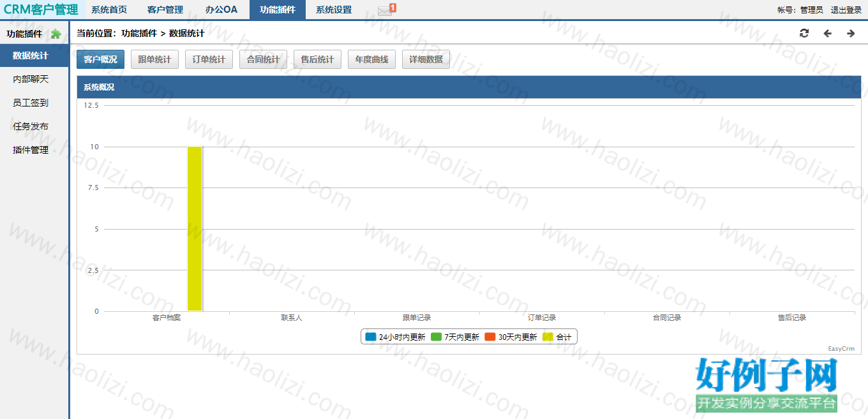Image resolution: width=868 pixels, height=419 pixels.
Task: Click the yellow 客户档案 bar in chart
Action: tap(195, 228)
